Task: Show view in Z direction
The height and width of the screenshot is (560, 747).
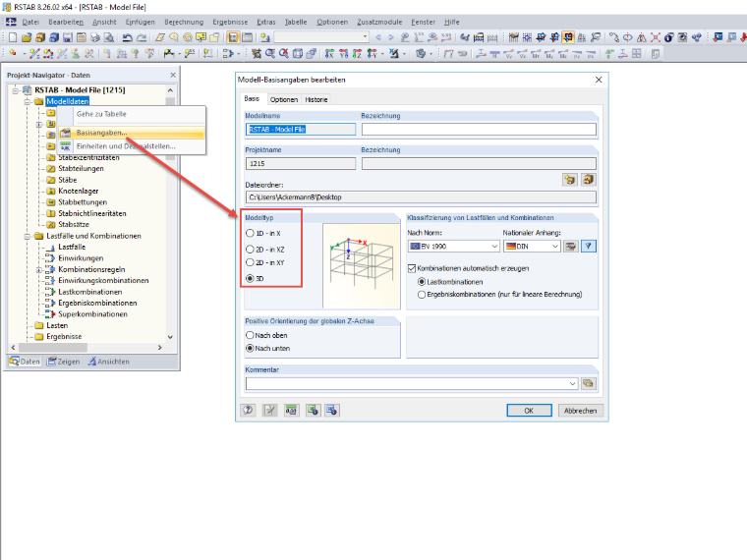Action: 358,54
